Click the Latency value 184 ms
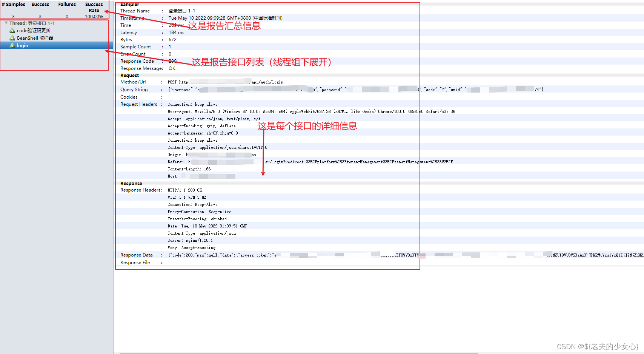Screen dimensions: 644x354 coord(177,32)
